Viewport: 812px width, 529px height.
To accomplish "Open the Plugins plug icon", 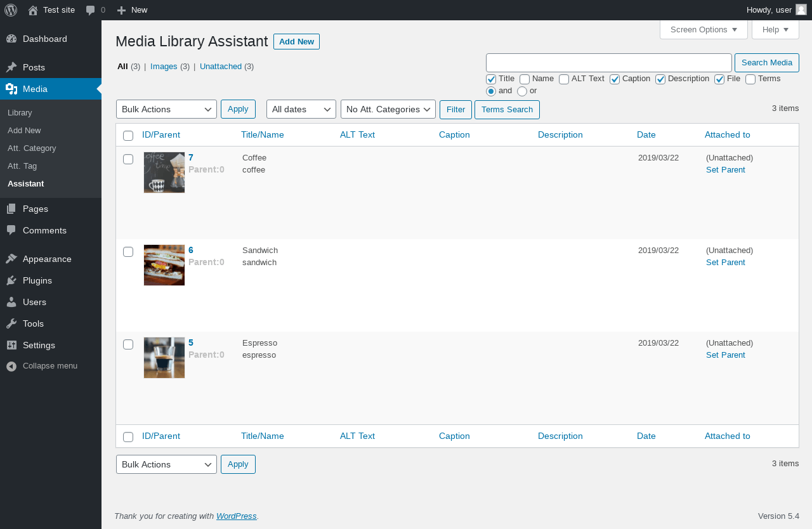I will pos(11,280).
